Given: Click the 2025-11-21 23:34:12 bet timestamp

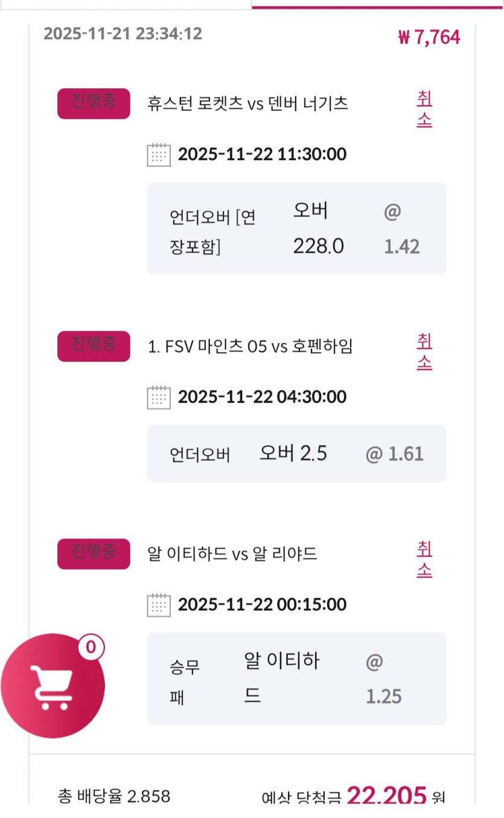Looking at the screenshot, I should 123,34.
